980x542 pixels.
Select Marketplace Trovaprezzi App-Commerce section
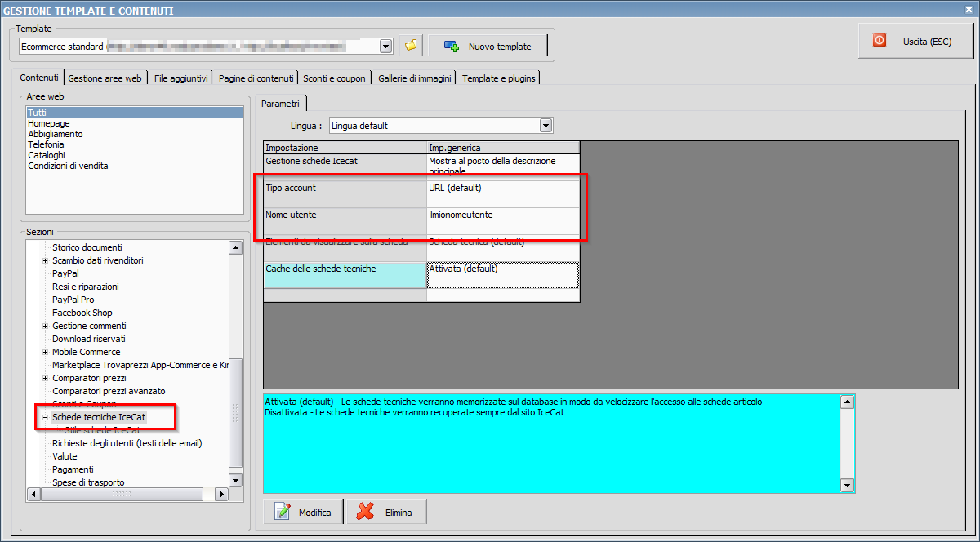point(140,365)
